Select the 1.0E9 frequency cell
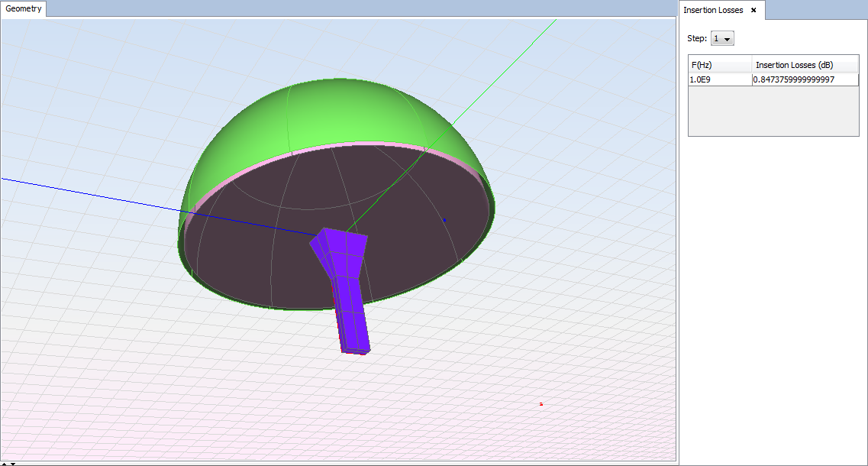The height and width of the screenshot is (466, 868). click(719, 79)
